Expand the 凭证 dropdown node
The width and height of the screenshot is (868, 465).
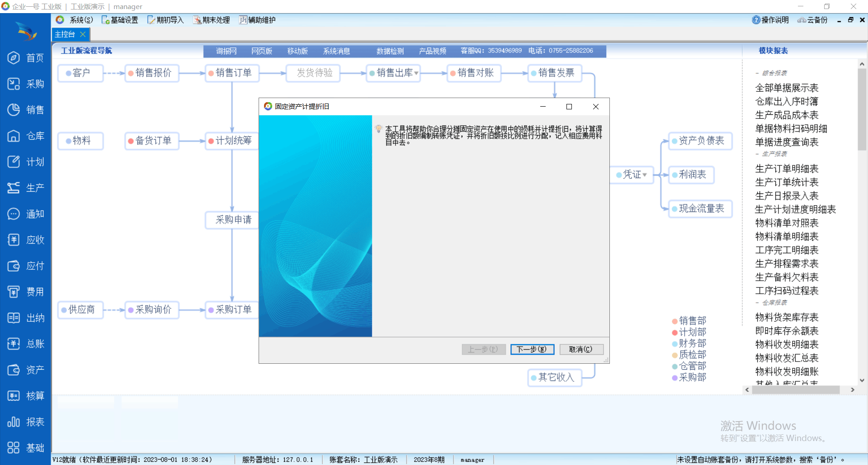point(645,175)
